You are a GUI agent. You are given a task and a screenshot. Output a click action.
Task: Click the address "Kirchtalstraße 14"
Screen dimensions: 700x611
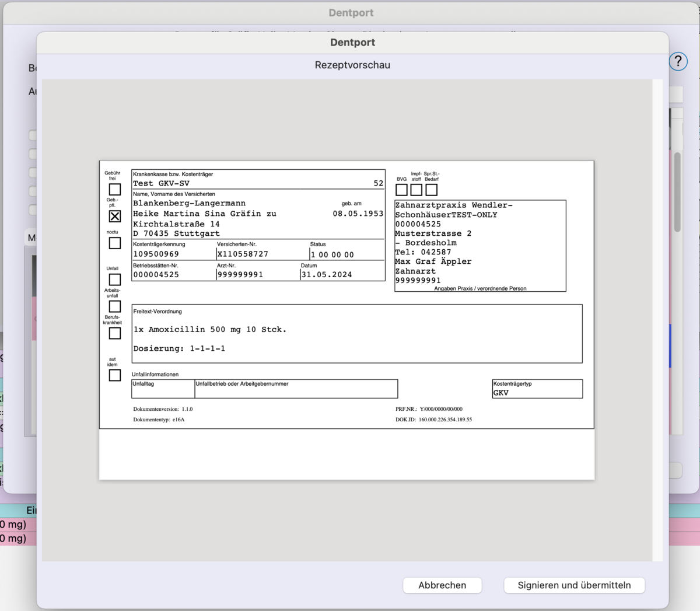[x=176, y=224]
